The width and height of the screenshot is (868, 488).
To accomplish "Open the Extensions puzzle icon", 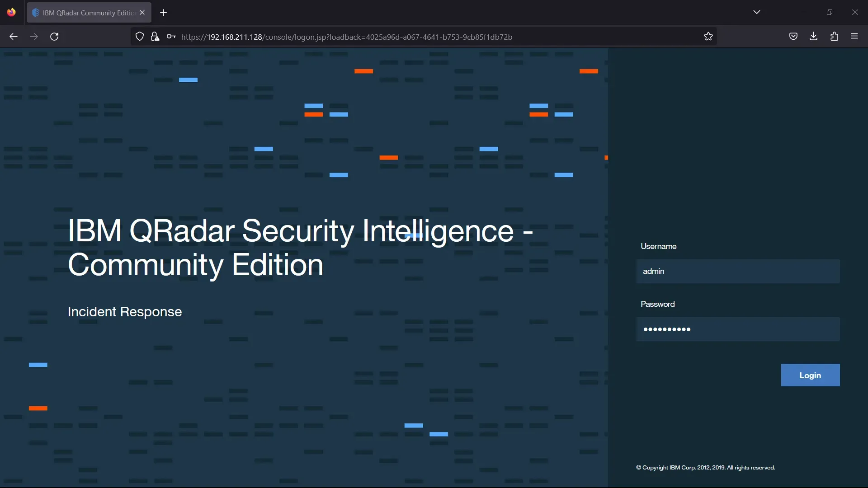I will pos(834,37).
